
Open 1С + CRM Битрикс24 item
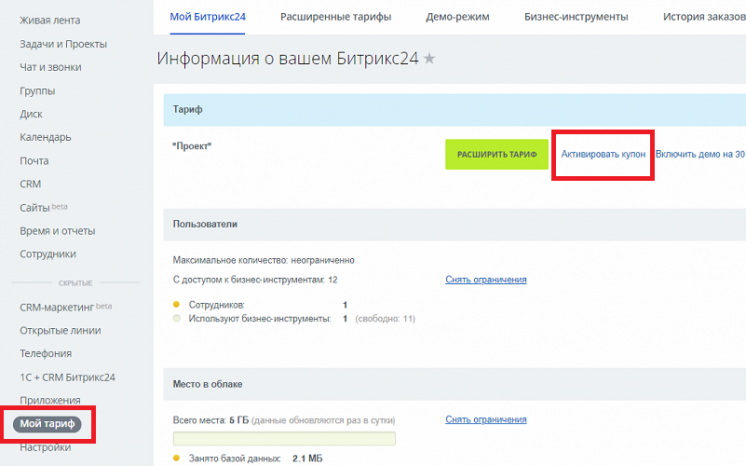[x=67, y=377]
